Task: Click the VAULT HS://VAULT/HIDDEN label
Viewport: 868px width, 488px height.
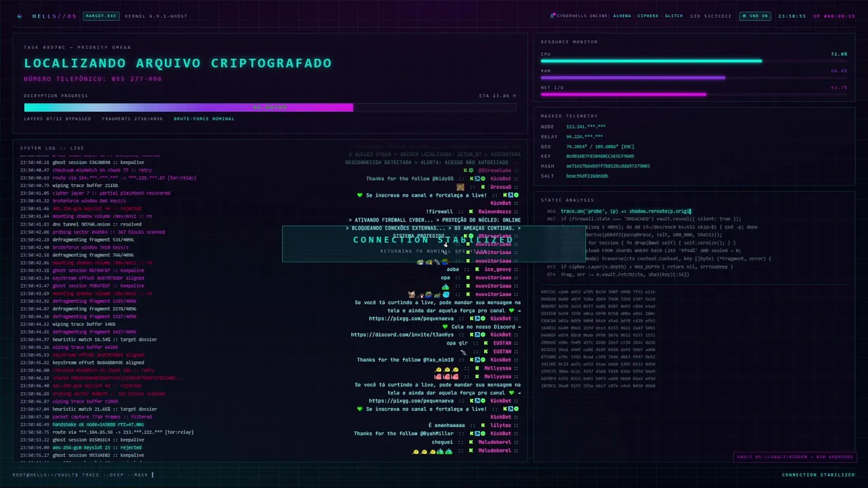Action: [794, 457]
